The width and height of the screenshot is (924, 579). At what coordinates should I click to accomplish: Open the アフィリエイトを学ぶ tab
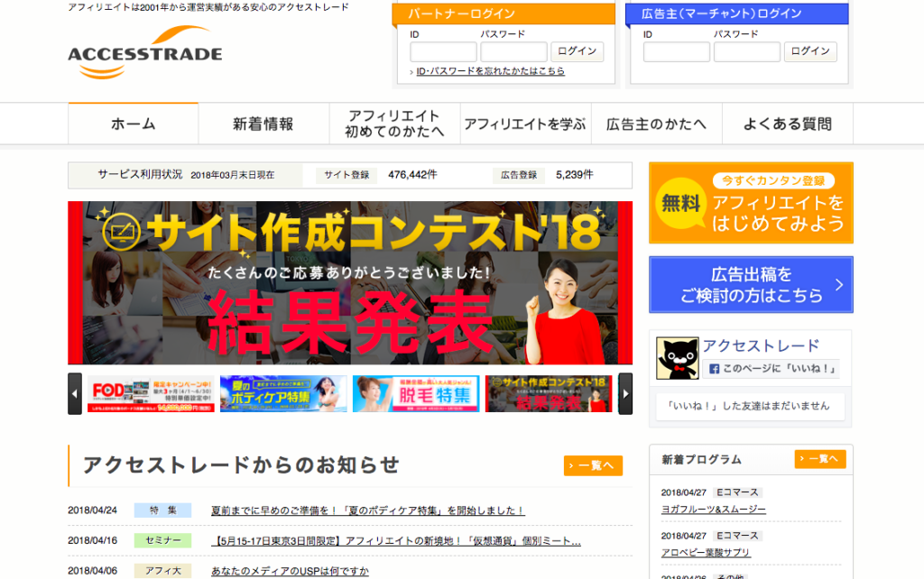click(x=525, y=124)
